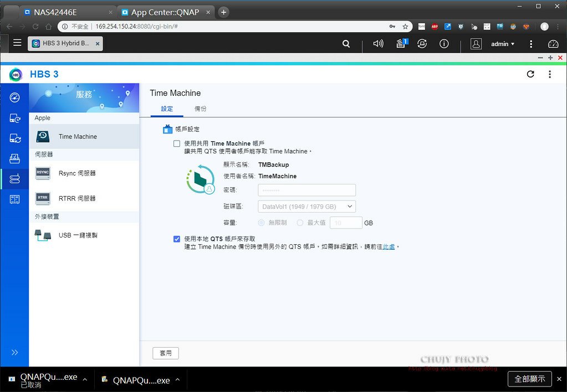The width and height of the screenshot is (567, 392).
Task: Open RTRR 伺服器 service entry
Action: (84, 198)
